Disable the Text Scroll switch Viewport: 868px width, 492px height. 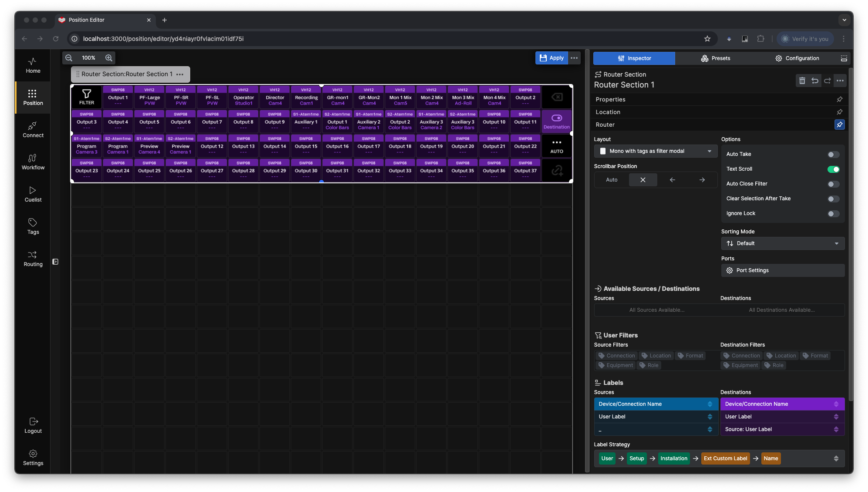[833, 169]
